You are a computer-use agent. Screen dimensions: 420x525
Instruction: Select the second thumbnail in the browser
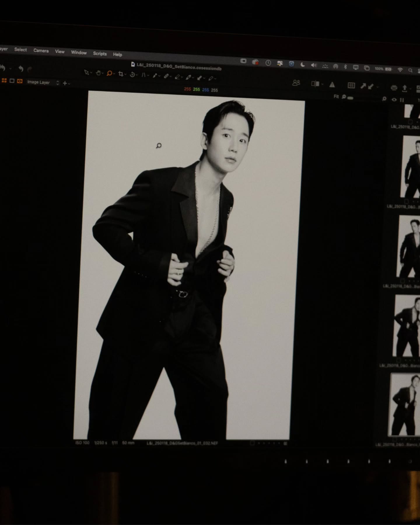click(411, 167)
